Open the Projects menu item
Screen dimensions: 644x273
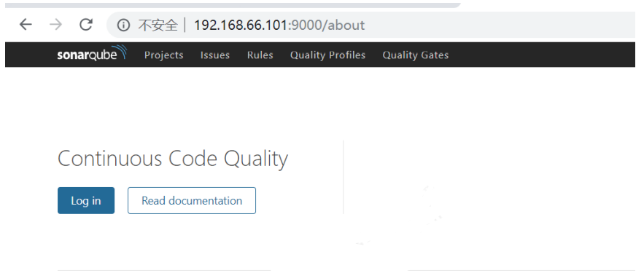164,55
